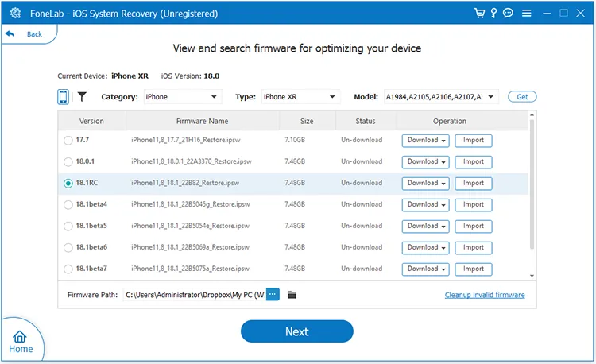Open Download dropdown for 18.1RC
596x364 pixels.
pos(426,183)
